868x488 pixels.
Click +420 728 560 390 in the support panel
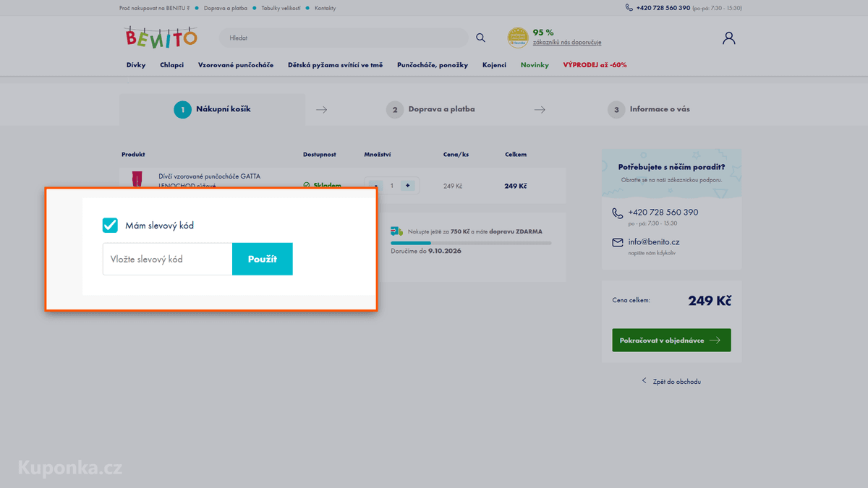tap(663, 213)
